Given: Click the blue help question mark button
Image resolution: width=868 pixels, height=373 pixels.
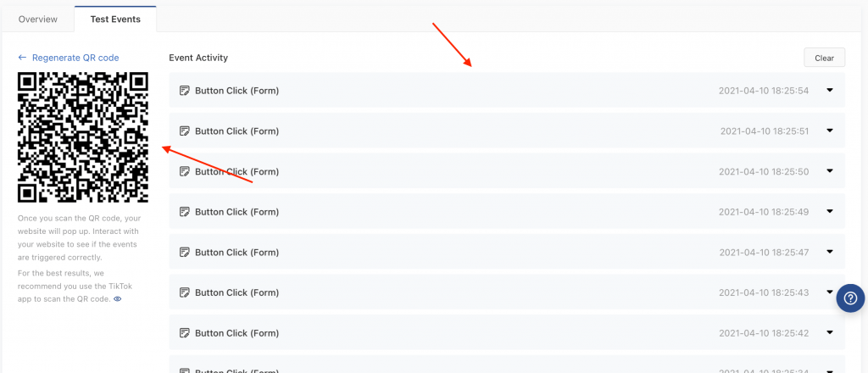Looking at the screenshot, I should (850, 298).
